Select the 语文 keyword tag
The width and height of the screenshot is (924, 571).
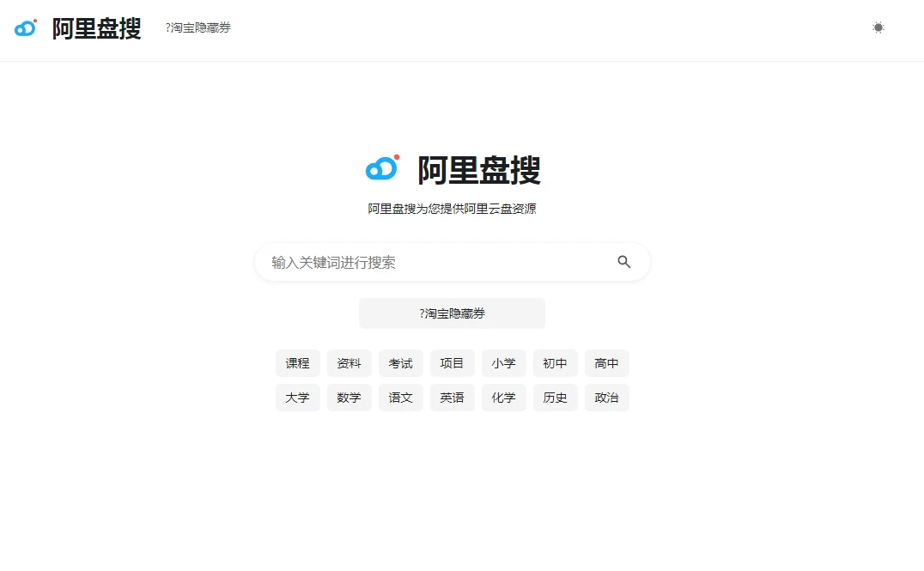(x=400, y=397)
